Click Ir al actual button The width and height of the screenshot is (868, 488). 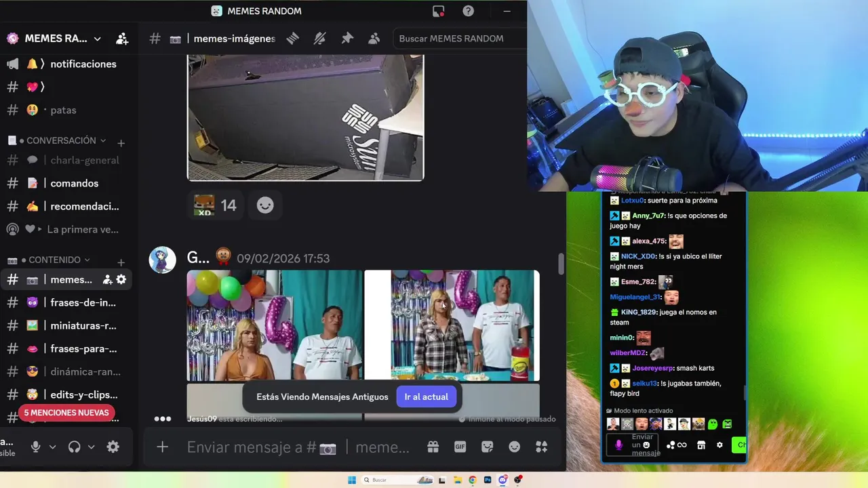tap(426, 396)
